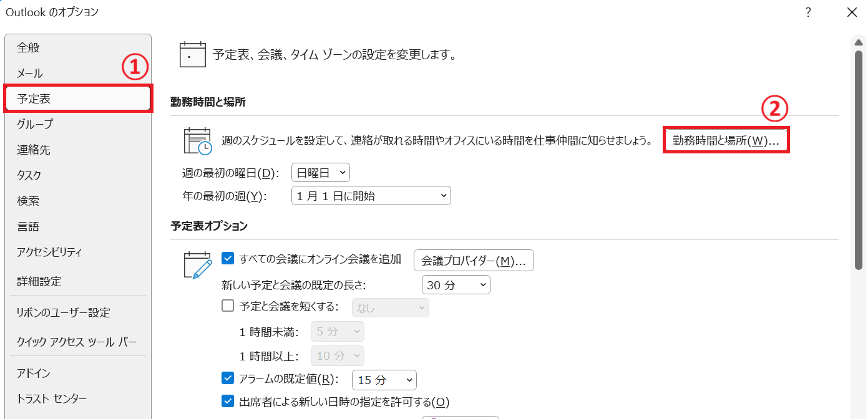868x419 pixels.
Task: Toggle 出席者による新しい日時の指定を許可する checkbox
Action: [x=228, y=401]
